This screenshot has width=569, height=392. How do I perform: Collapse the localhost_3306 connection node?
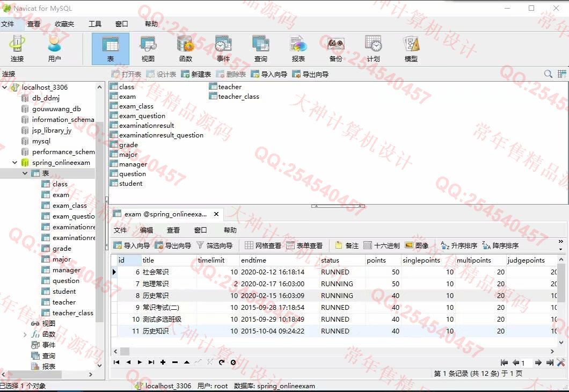(5, 87)
